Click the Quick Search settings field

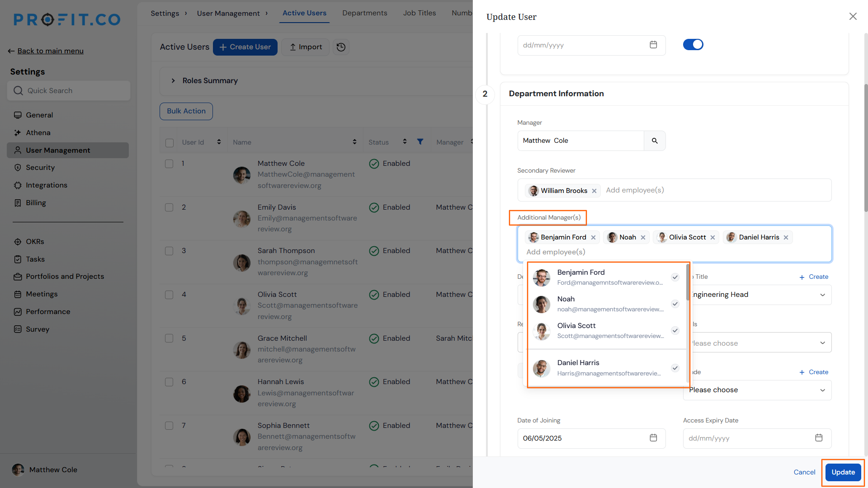point(69,91)
